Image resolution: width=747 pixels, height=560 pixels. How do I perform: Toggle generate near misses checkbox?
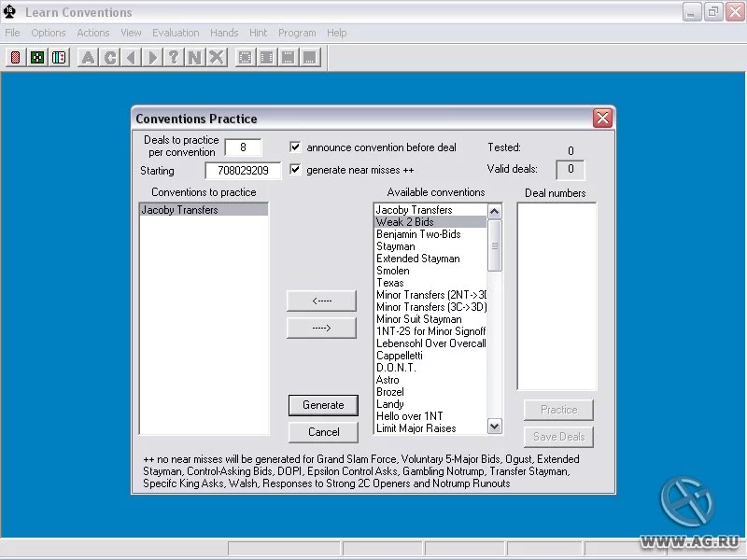[x=295, y=169]
